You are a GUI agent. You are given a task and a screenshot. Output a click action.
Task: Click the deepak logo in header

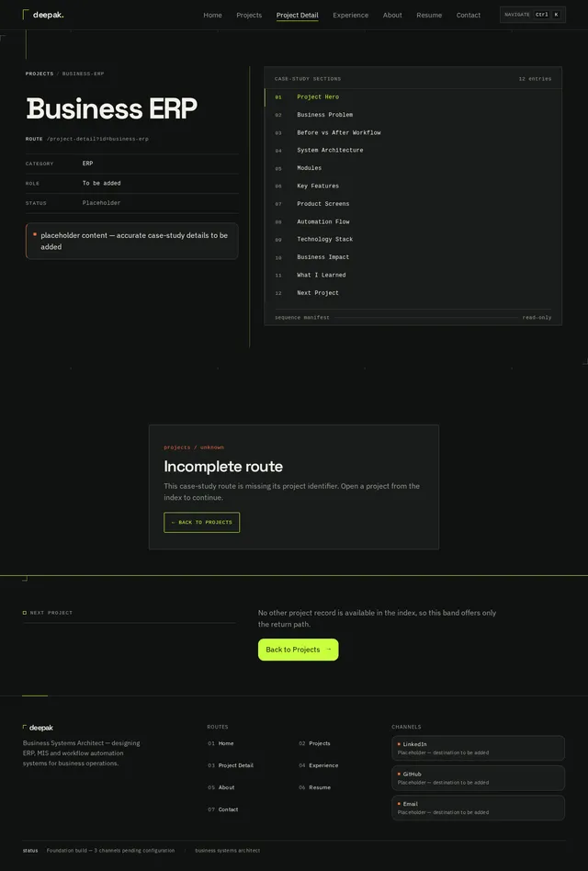pyautogui.click(x=43, y=15)
